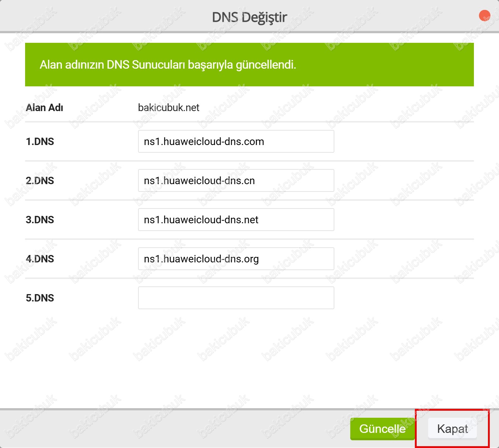Viewport: 499px width, 448px height.
Task: Click the Alan Adı label
Action: (x=45, y=108)
